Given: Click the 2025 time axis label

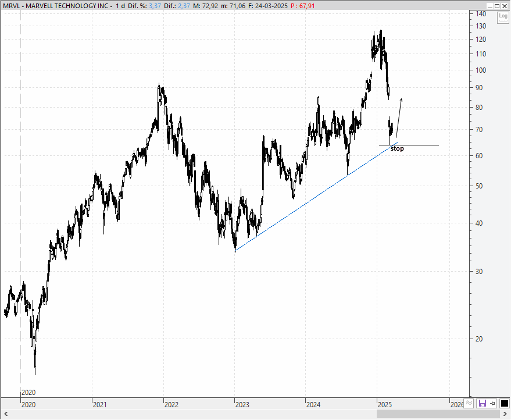Looking at the screenshot, I should click(384, 405).
